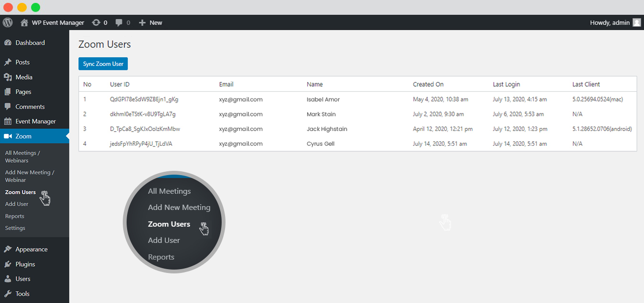Click the plus icon next to New
Screen dimensions: 644x303
click(142, 22)
